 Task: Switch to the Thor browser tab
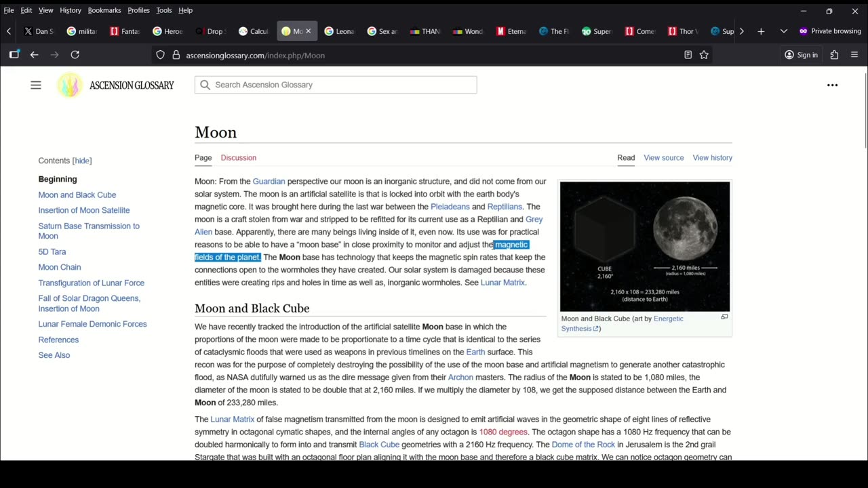coord(682,31)
